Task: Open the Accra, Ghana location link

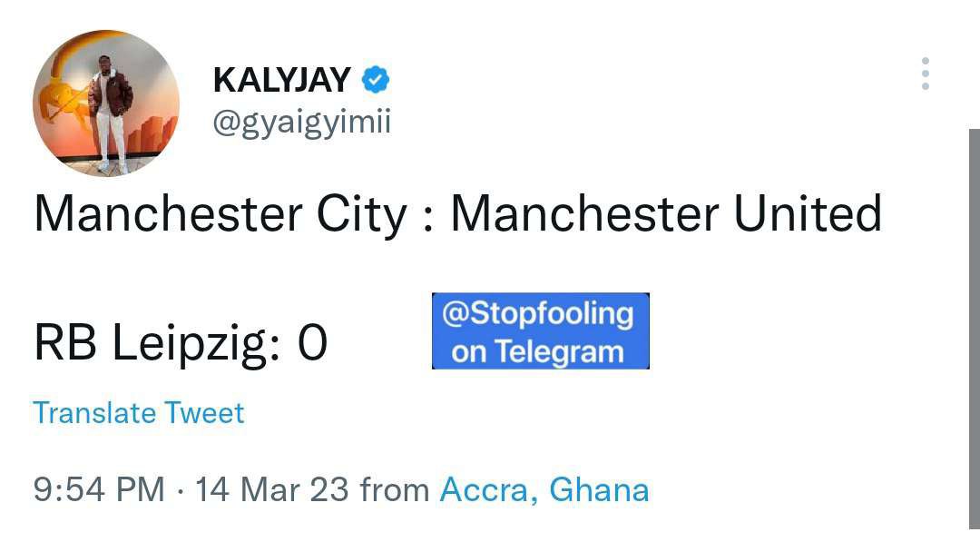Action: 544,489
